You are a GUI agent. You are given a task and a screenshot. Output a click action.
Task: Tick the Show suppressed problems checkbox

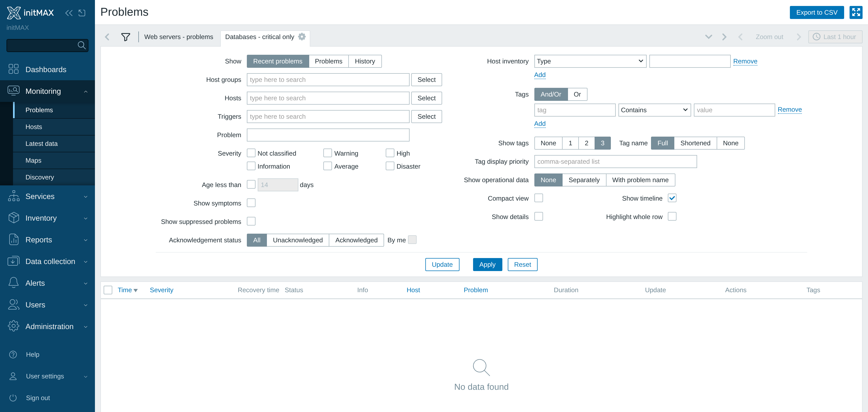click(x=251, y=221)
